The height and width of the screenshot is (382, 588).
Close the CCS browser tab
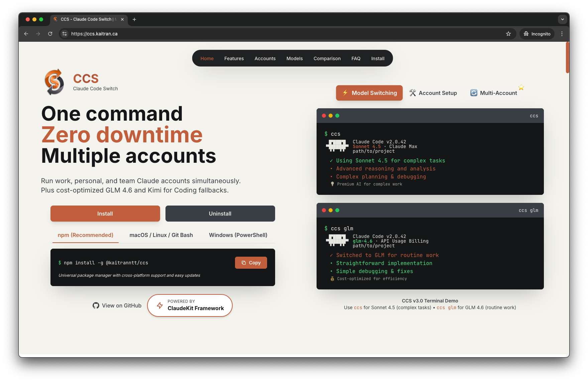point(122,19)
